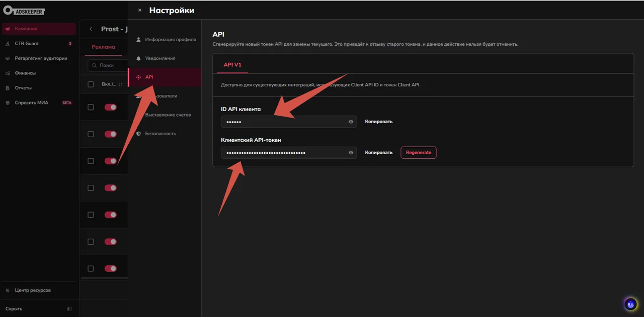
Task: Click the Prost campaign title
Action: (x=114, y=29)
